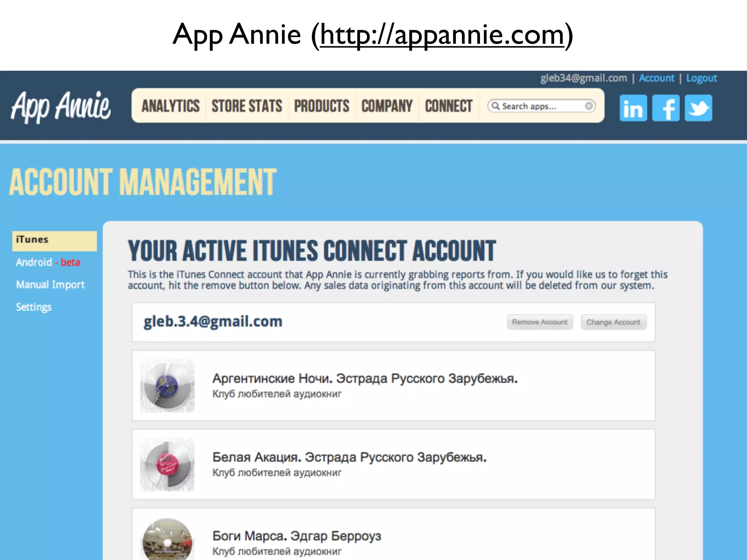Viewport: 747px width, 560px height.
Task: Click the Account link at top
Action: tap(657, 78)
